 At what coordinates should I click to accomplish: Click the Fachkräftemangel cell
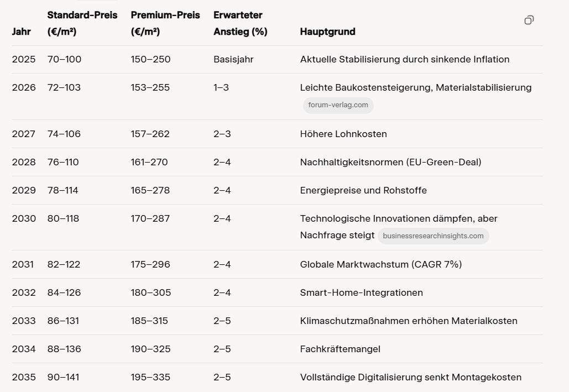[x=340, y=349]
